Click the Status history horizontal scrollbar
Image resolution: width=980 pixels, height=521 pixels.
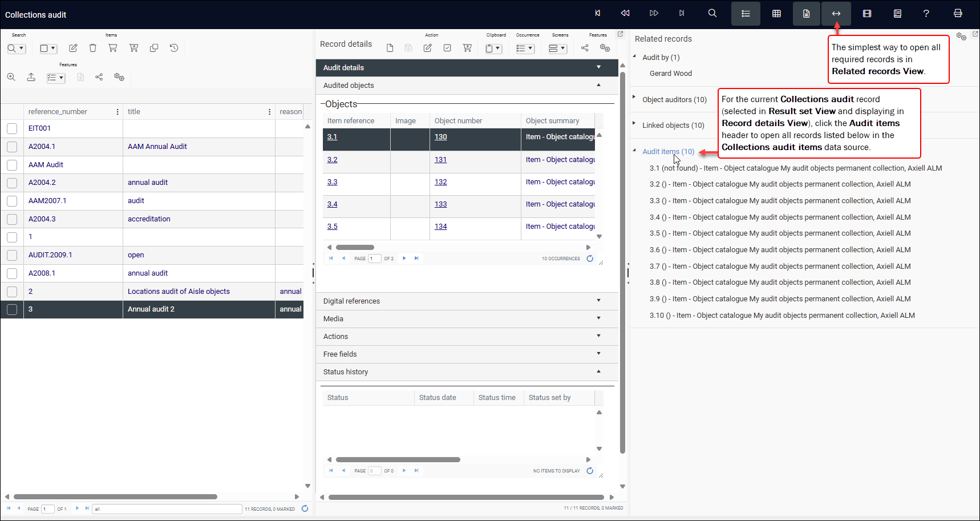pos(398,460)
